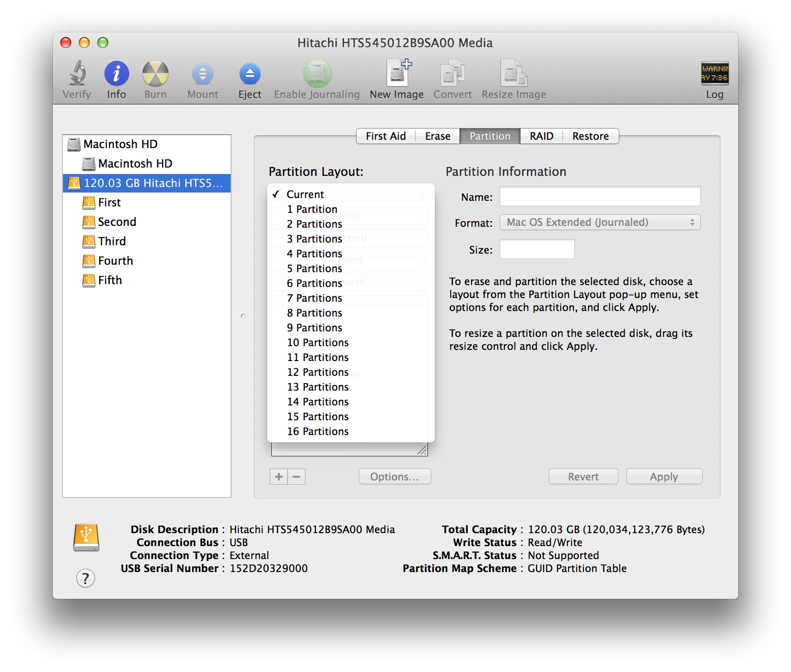Viewport: 791px width, 672px height.
Task: Choose 15 Partitions layout
Action: tap(351, 417)
